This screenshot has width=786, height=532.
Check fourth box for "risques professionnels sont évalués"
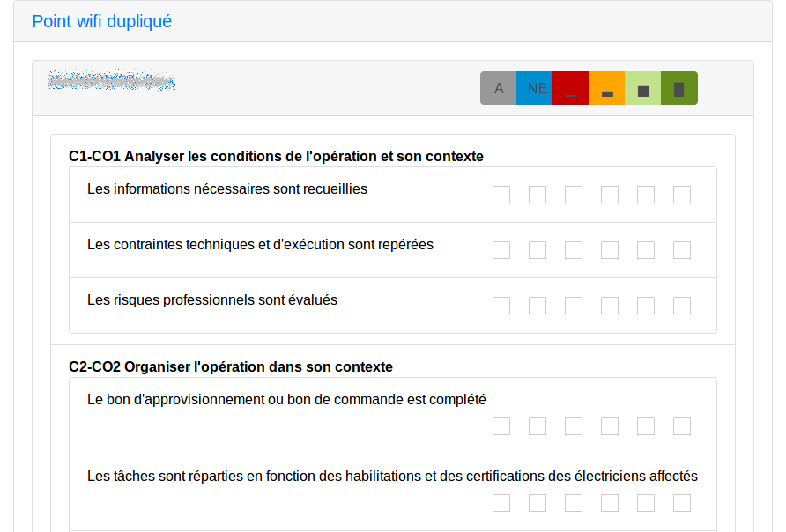pos(610,306)
